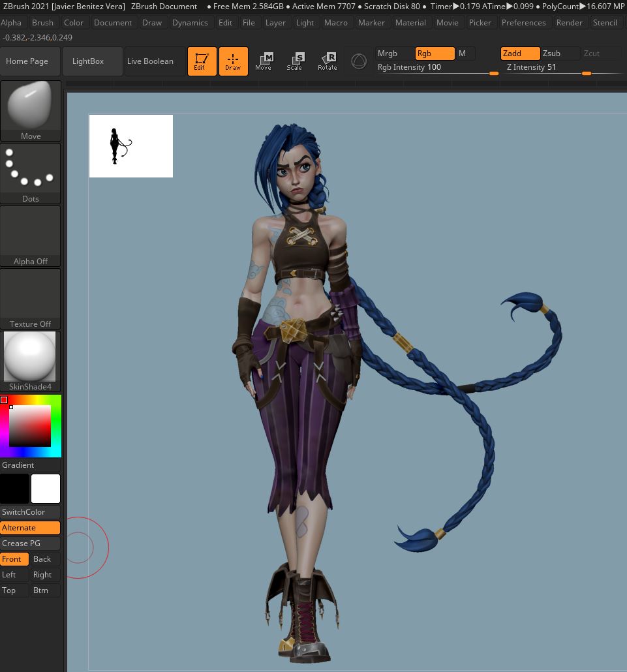The image size is (627, 672).
Task: Click the Free Mem 2.584GB readout
Action: tap(248, 7)
